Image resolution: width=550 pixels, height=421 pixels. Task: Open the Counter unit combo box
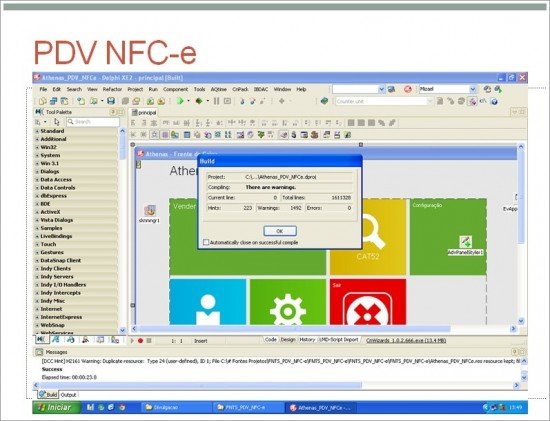pyautogui.click(x=384, y=101)
